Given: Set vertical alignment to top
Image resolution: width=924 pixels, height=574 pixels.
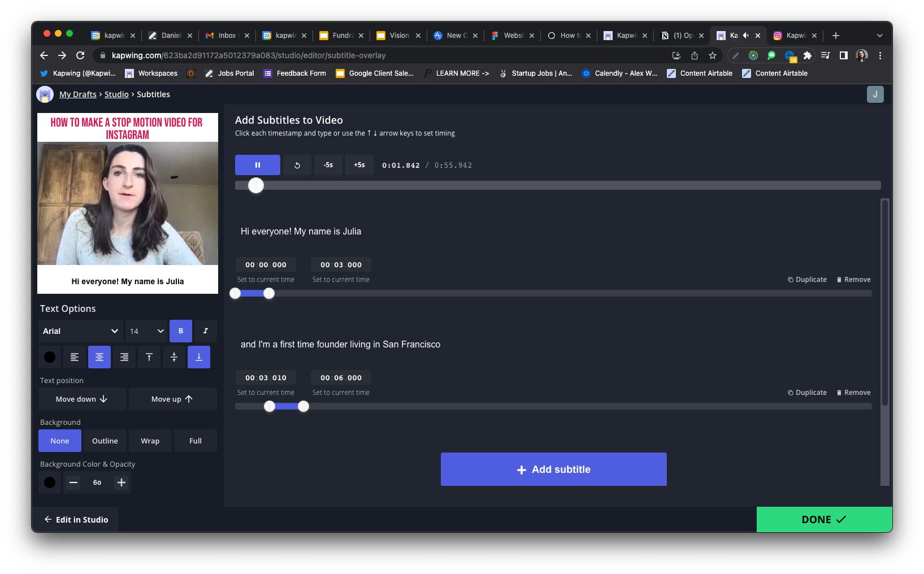Looking at the screenshot, I should point(149,357).
